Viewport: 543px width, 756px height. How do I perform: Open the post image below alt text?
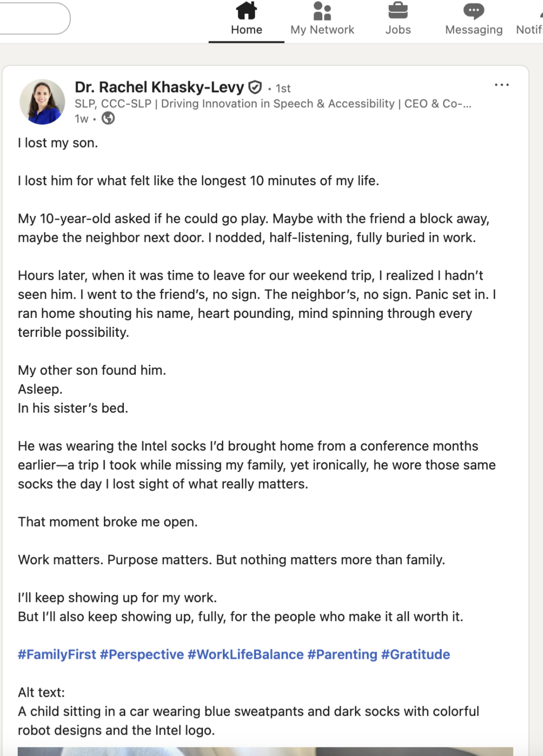click(265, 751)
